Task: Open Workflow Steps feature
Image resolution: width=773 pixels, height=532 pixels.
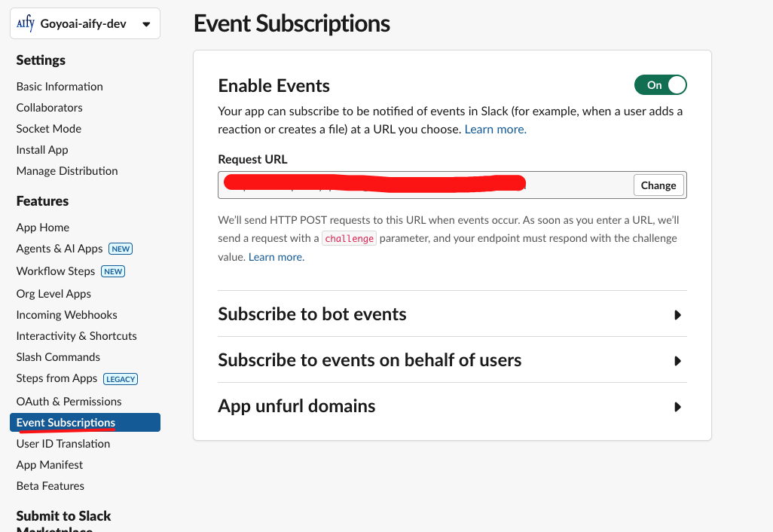Action: tap(55, 271)
